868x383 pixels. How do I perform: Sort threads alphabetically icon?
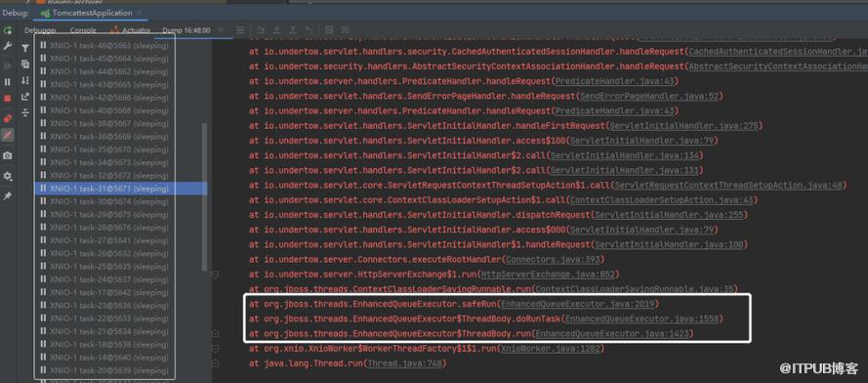click(25, 80)
